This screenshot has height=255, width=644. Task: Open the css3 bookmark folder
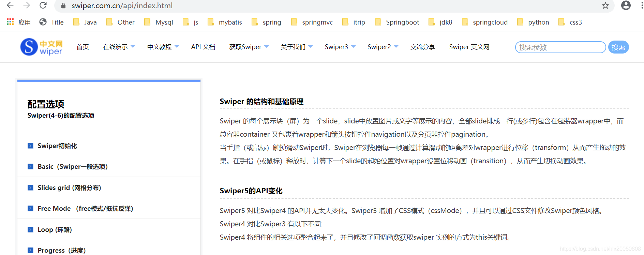[570, 22]
